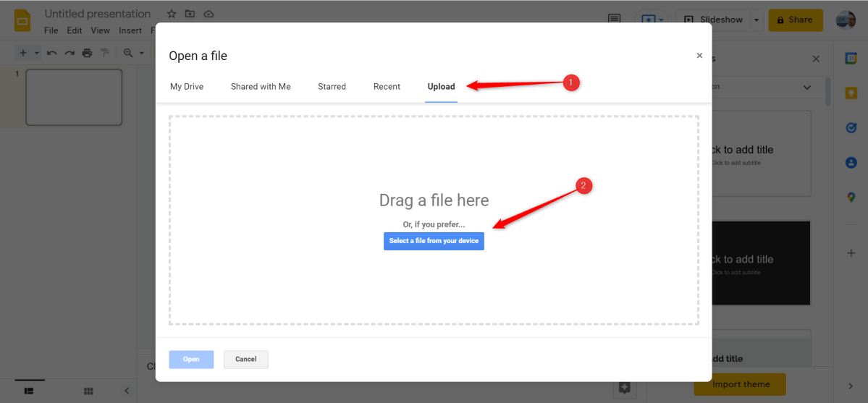Viewport: 868px width, 403px height.
Task: Open the Edit menu
Action: point(74,30)
